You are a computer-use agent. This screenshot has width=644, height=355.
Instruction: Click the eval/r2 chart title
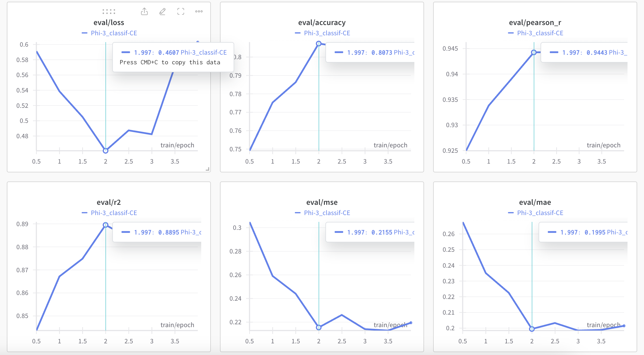pos(109,202)
